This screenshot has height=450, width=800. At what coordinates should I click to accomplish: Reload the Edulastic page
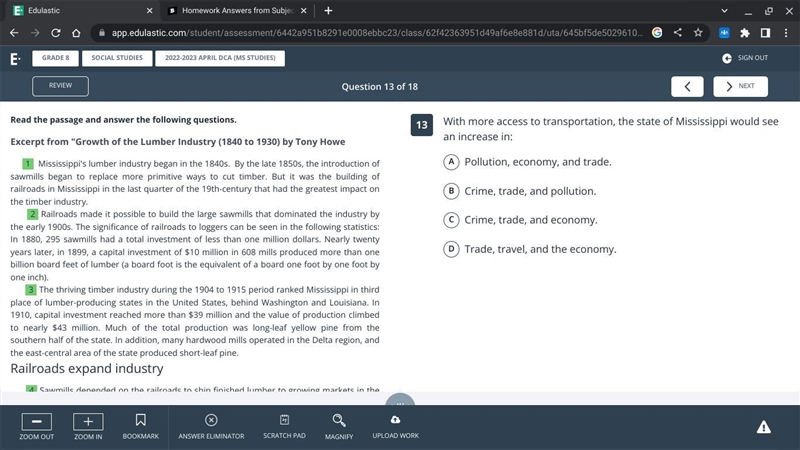56,33
